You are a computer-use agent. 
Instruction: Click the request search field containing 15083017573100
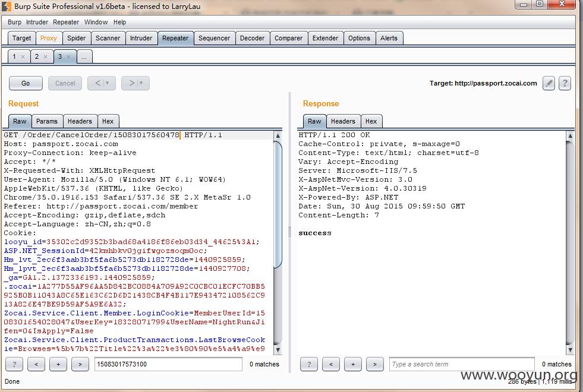pos(168,364)
